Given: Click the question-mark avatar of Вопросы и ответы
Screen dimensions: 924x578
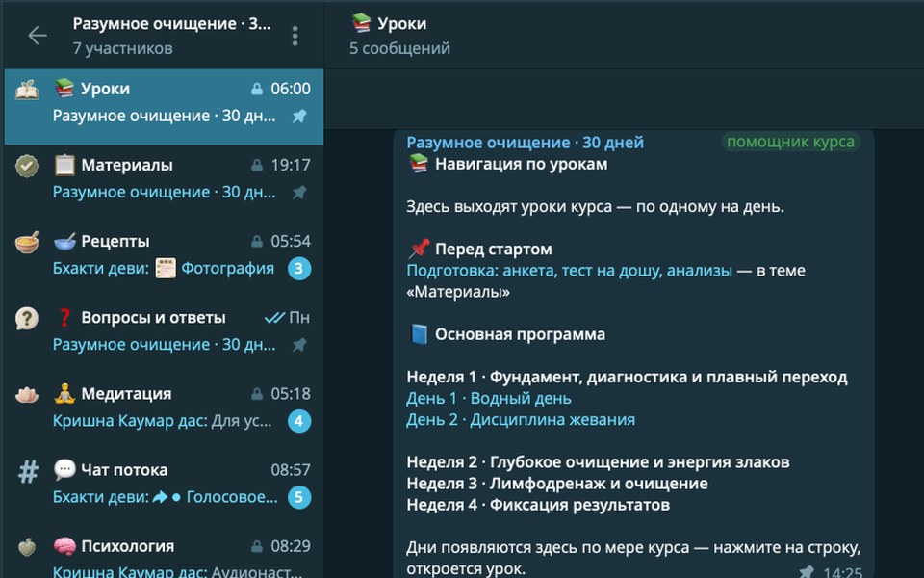Looking at the screenshot, I should (27, 319).
